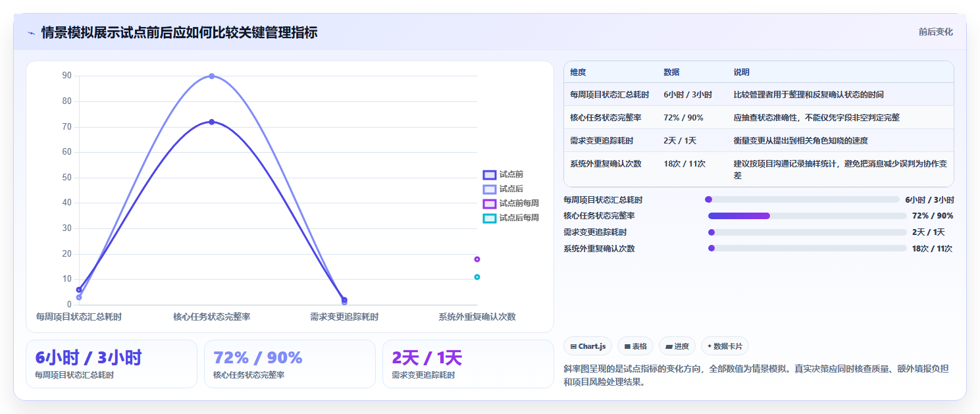980x414 pixels.
Task: Click the 说明 column header
Action: click(x=742, y=72)
